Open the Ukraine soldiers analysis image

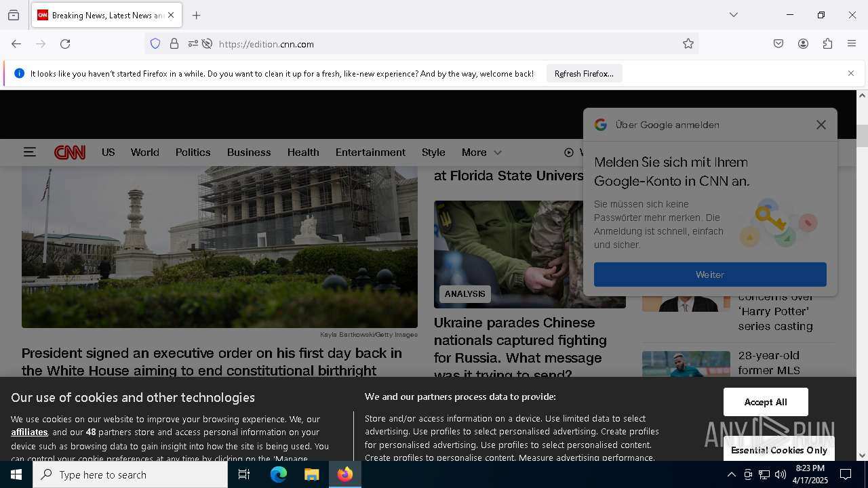pos(530,254)
